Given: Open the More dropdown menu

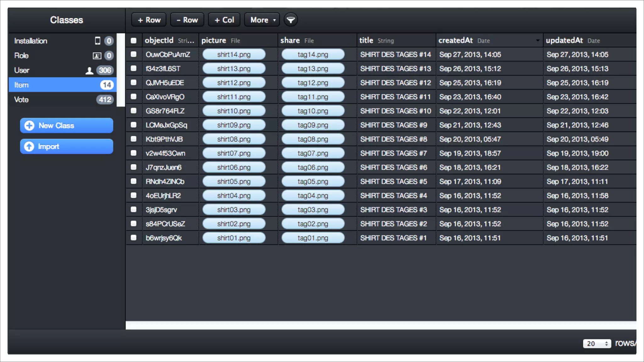Looking at the screenshot, I should tap(262, 20).
